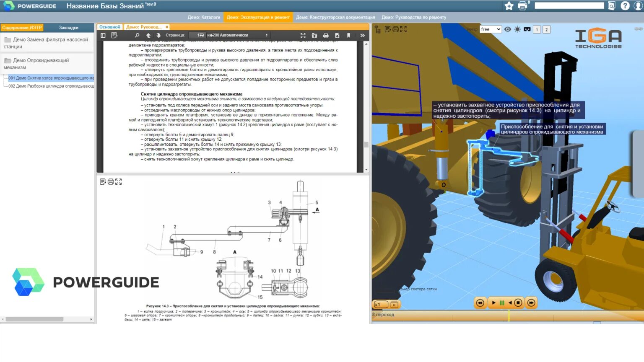The width and height of the screenshot is (644, 362).
Task: Click the yellow timeline position marker
Action: point(509,315)
